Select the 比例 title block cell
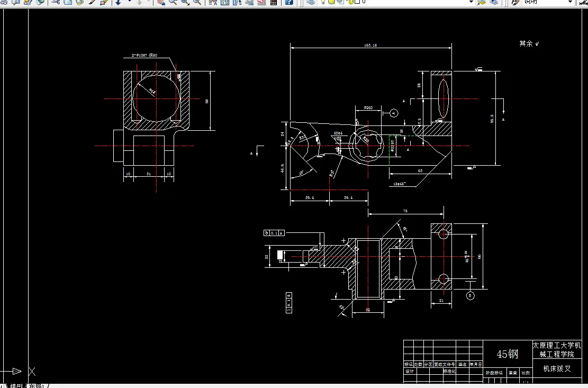Screen dimensions: 588x388 526,373
